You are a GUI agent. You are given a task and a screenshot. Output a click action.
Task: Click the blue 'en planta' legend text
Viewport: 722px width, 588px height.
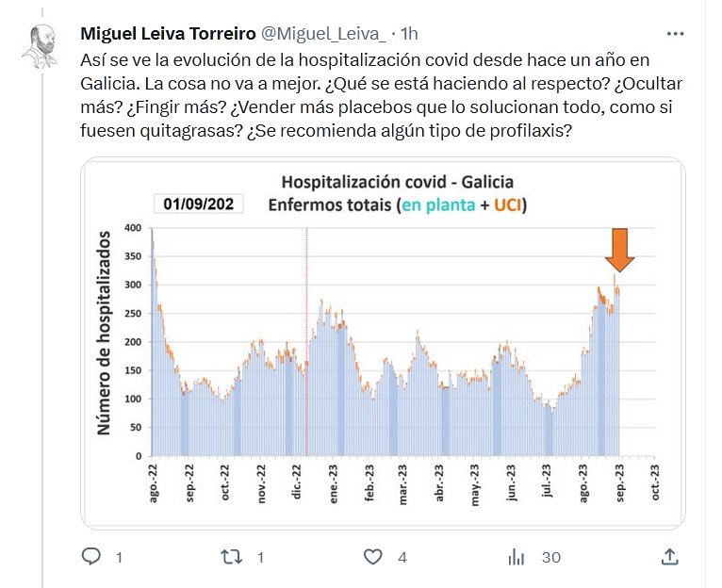coord(435,204)
